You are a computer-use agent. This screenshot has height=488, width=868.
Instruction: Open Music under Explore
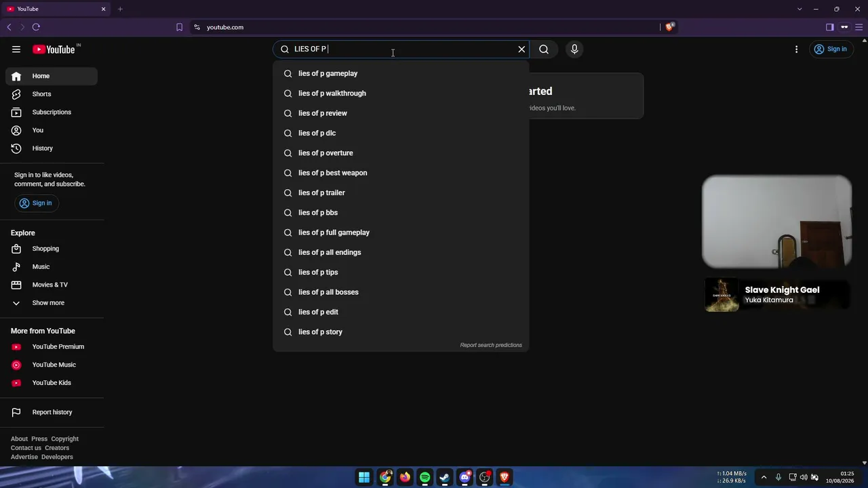tap(52, 267)
